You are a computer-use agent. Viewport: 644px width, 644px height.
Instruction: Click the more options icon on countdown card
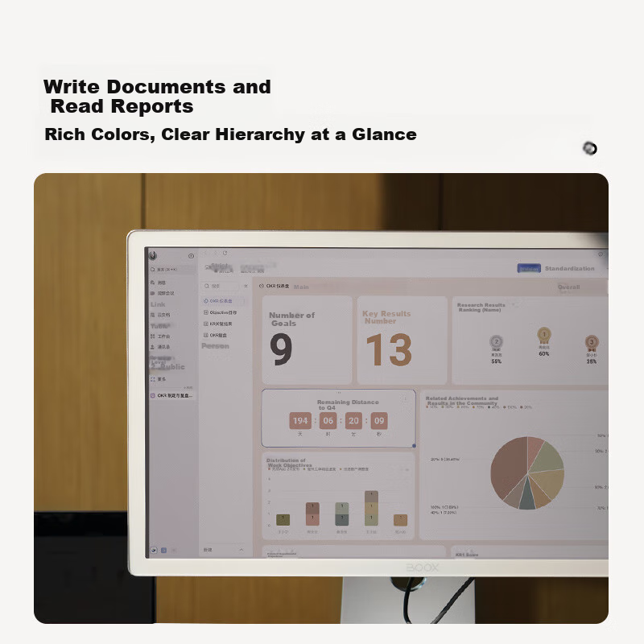[x=405, y=398]
